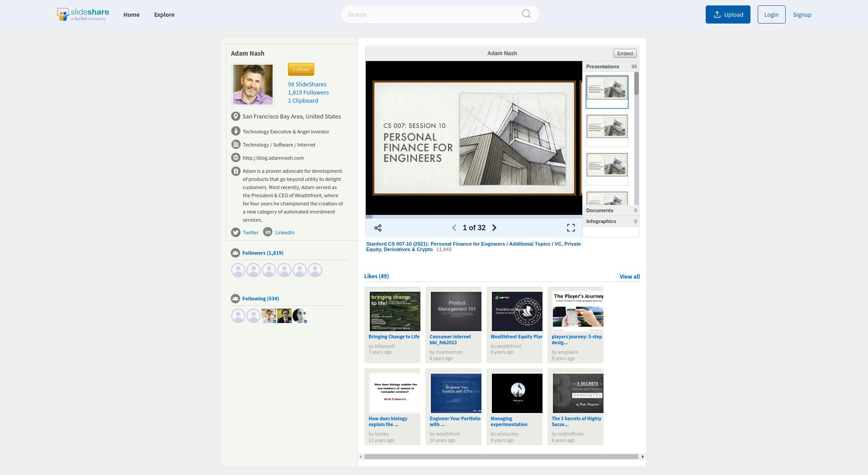Toggle fullscreen slide view icon
Screen dimensions: 868x475
(x=571, y=228)
